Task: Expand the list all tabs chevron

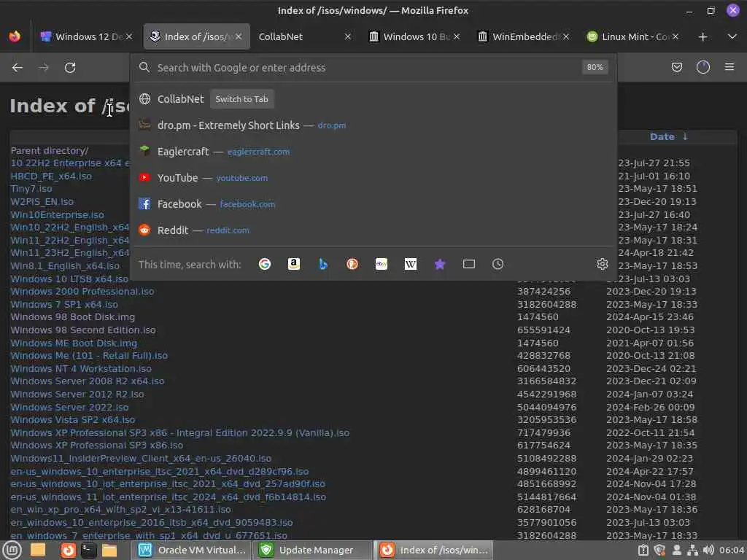Action: 732,36
